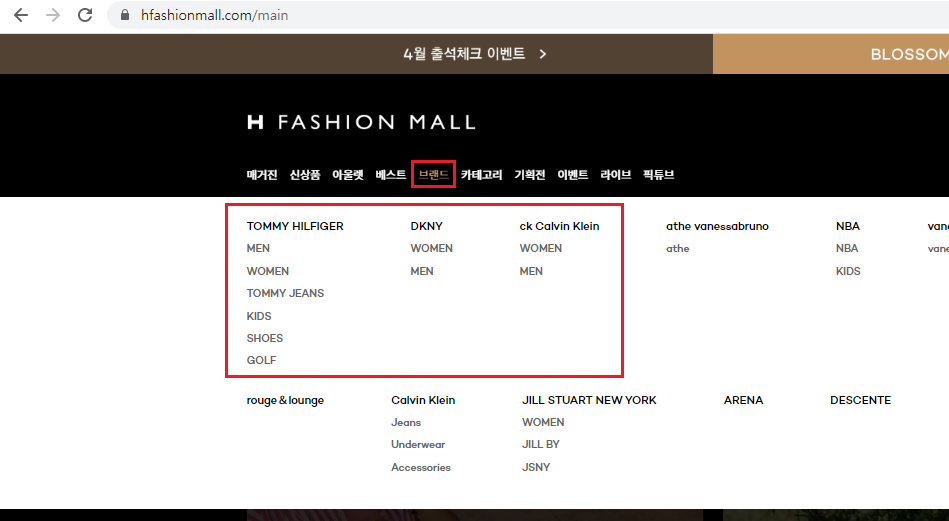Open the 매거진 menu

pos(262,175)
